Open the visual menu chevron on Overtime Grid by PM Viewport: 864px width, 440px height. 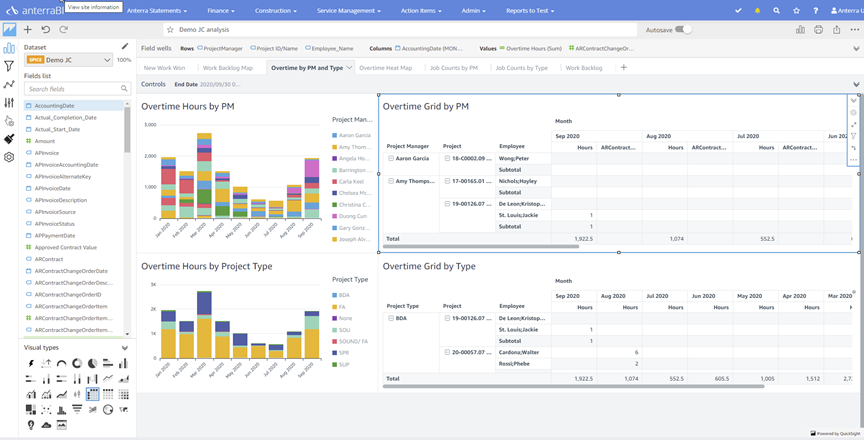(854, 100)
